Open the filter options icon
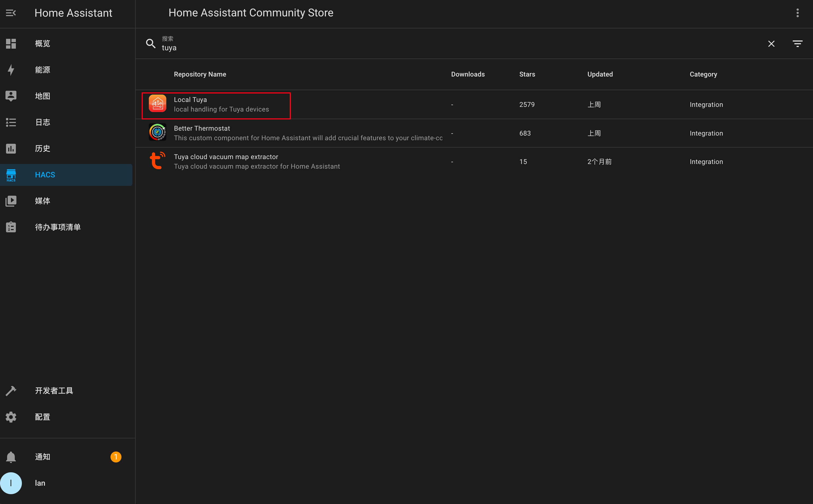The width and height of the screenshot is (813, 504). click(x=798, y=44)
